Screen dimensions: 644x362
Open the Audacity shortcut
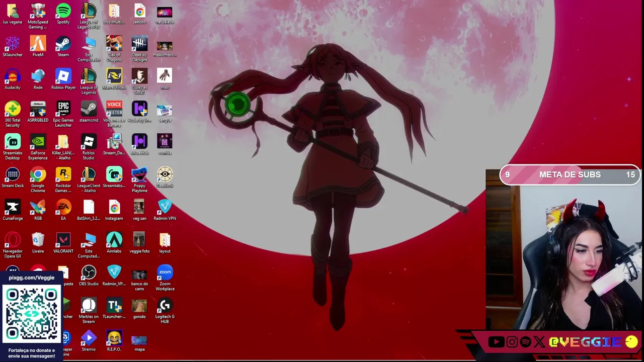(x=13, y=79)
